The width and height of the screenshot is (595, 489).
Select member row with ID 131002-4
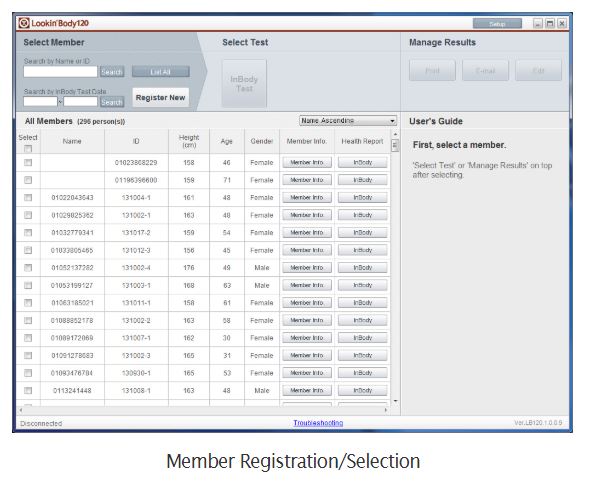28,268
